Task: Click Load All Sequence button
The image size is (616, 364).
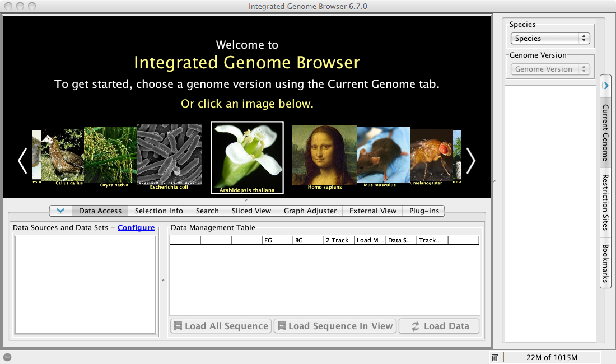Action: pyautogui.click(x=221, y=326)
